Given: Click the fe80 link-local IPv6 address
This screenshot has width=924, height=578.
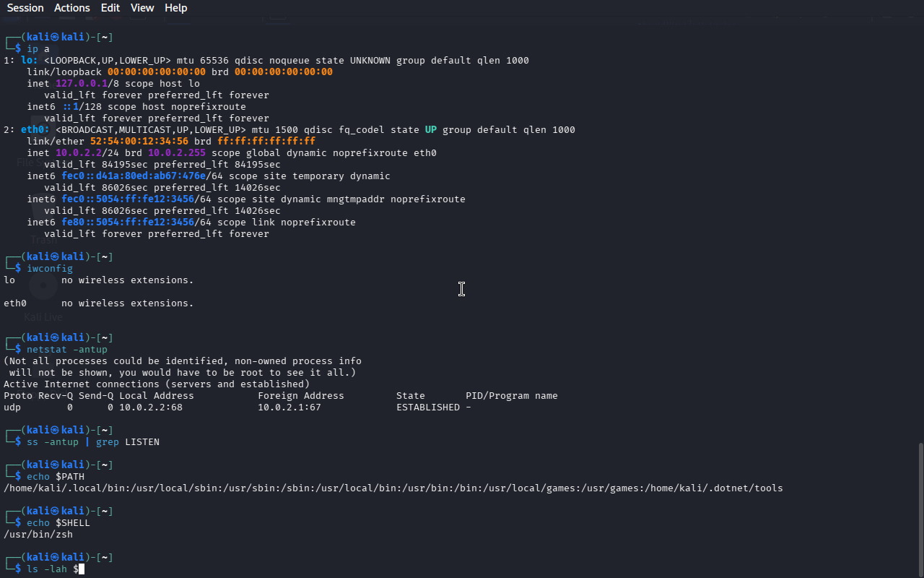Looking at the screenshot, I should [x=129, y=223].
